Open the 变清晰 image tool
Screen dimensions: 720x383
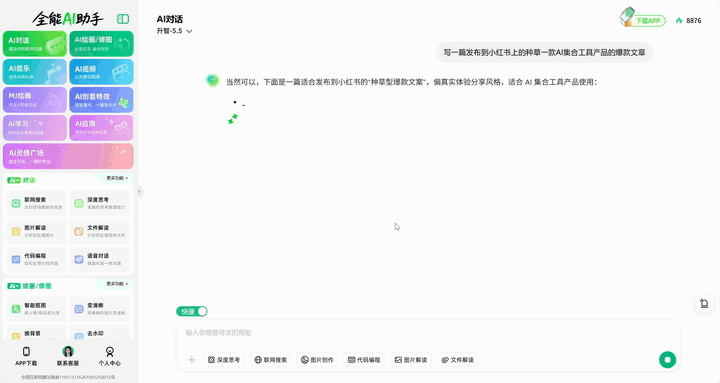click(x=100, y=309)
